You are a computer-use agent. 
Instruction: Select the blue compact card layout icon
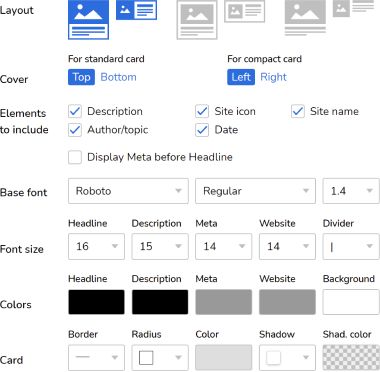point(136,10)
